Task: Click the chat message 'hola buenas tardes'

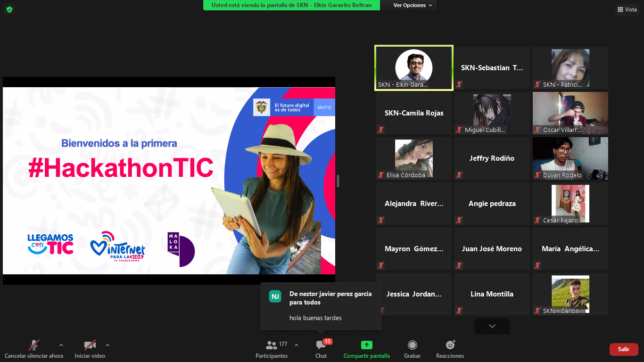Action: pos(315,318)
